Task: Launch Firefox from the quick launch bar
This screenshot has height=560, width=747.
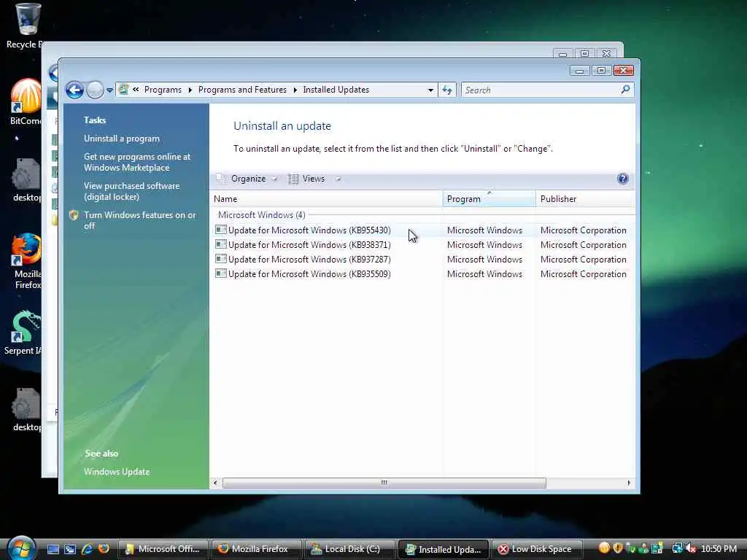Action: pyautogui.click(x=104, y=548)
